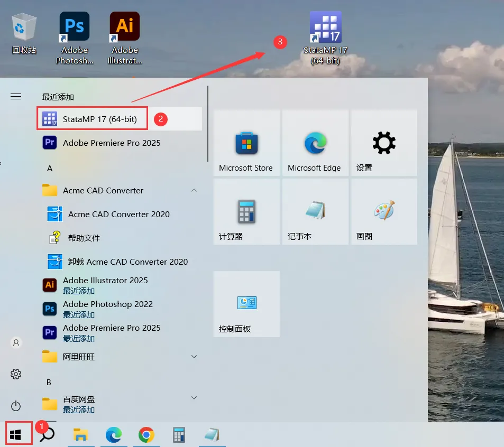
Task: Launch Adobe Photoshop 2022 from app list
Action: click(x=120, y=309)
